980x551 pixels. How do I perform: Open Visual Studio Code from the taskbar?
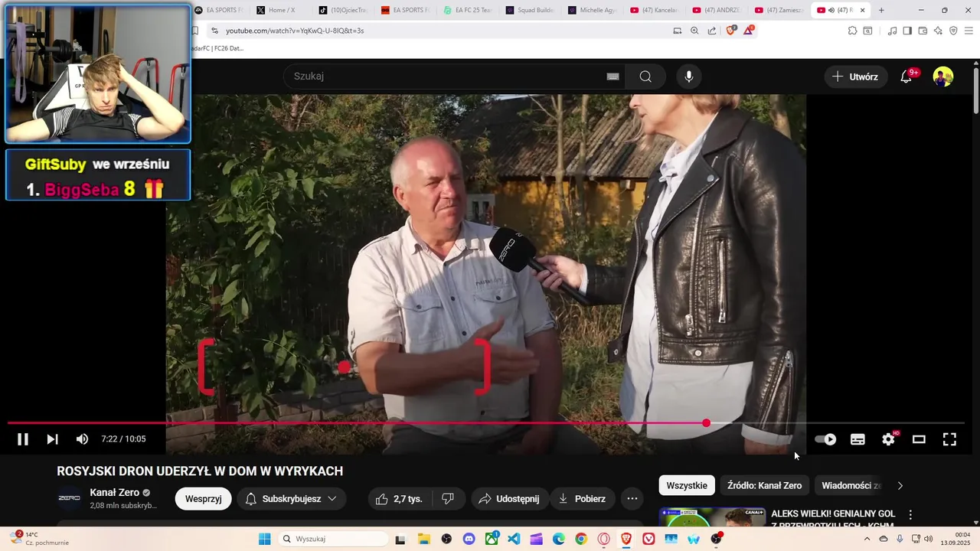pos(514,539)
